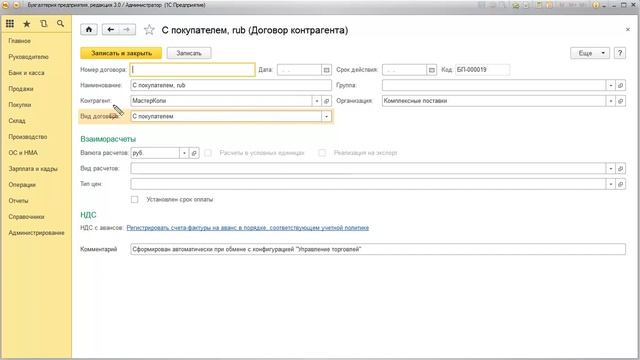Open the Вид расчетов item via its open button

(x=620, y=169)
